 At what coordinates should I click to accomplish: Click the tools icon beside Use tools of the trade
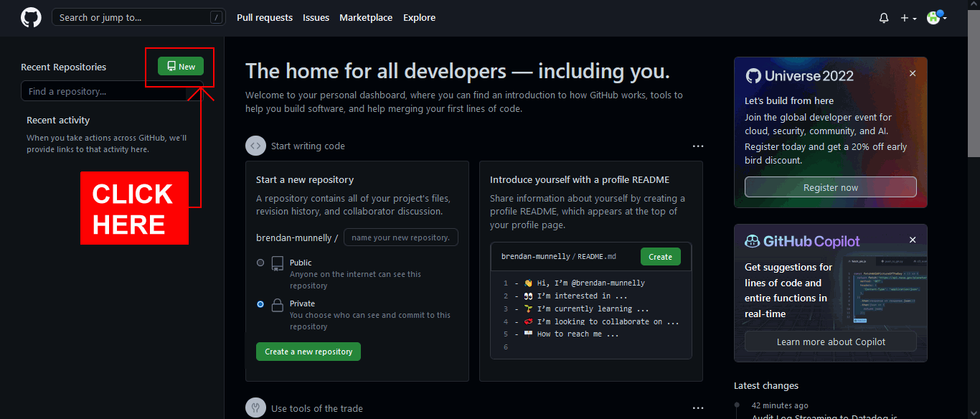tap(255, 408)
